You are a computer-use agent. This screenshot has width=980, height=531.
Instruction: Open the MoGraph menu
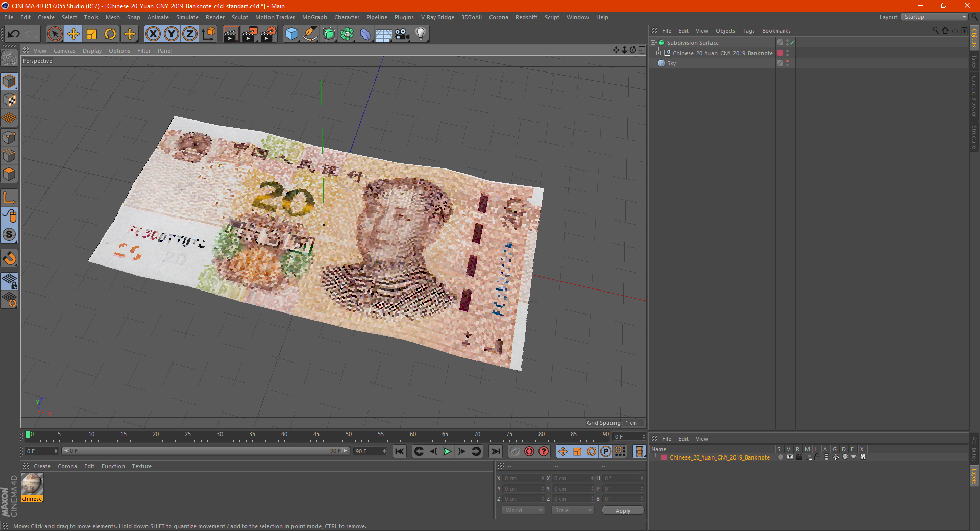point(314,17)
